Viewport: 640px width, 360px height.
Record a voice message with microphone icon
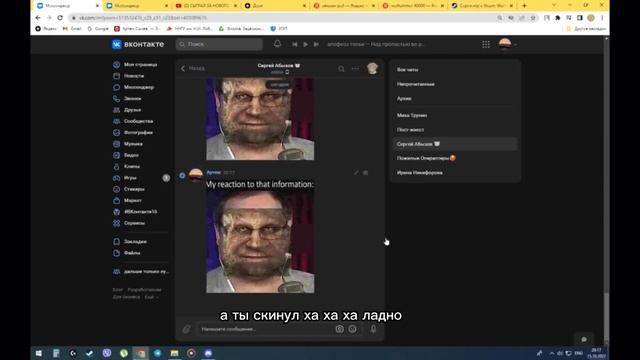pyautogui.click(x=373, y=329)
